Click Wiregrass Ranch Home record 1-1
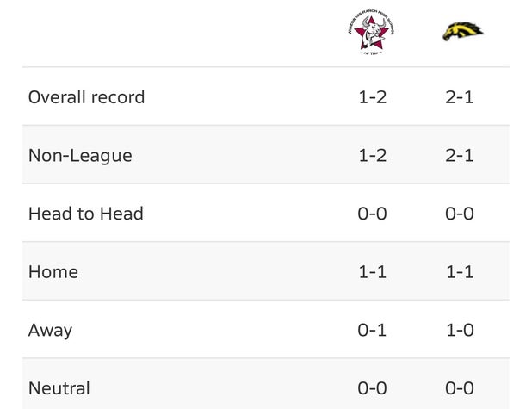 pyautogui.click(x=372, y=272)
